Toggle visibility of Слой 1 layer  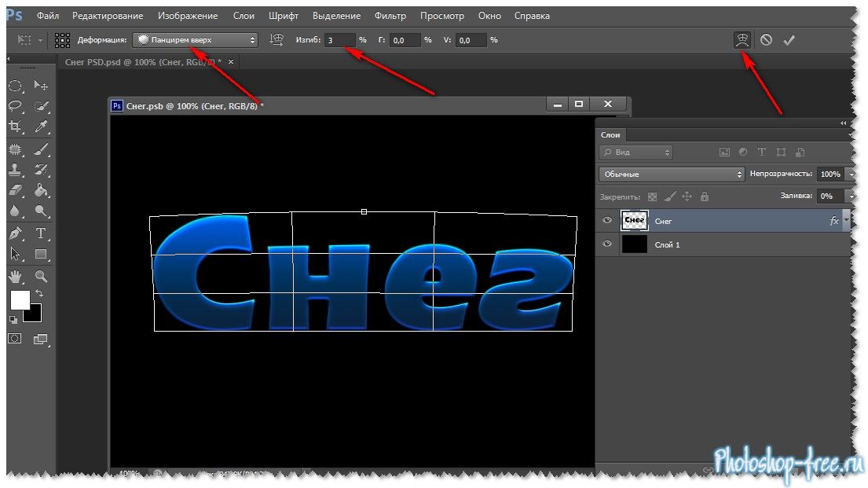coord(606,245)
